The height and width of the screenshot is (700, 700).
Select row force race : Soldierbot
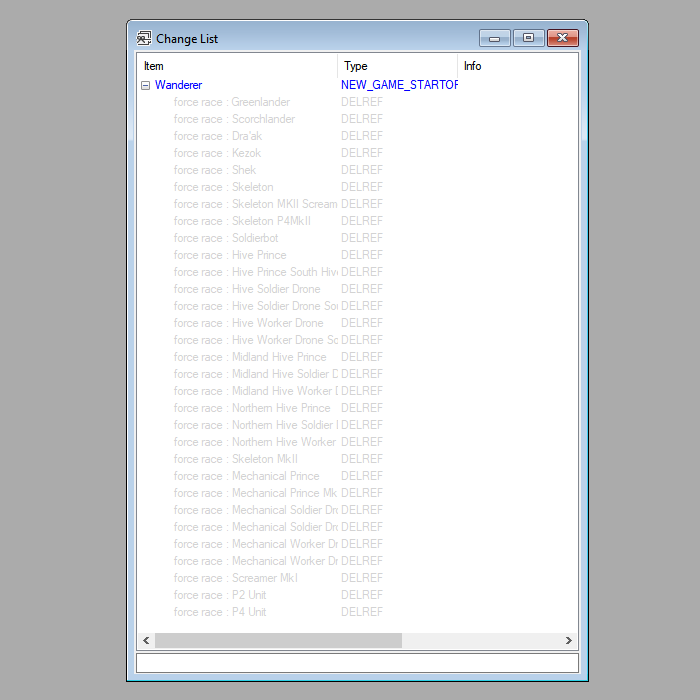point(226,238)
